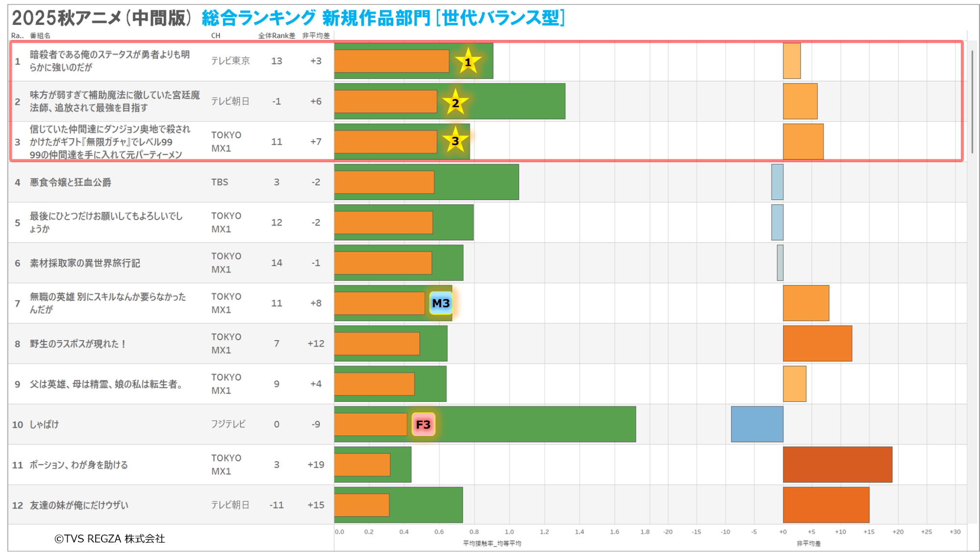Screen dimensions: 980x552
Task: Click the pink F3 badge
Action: pos(423,424)
